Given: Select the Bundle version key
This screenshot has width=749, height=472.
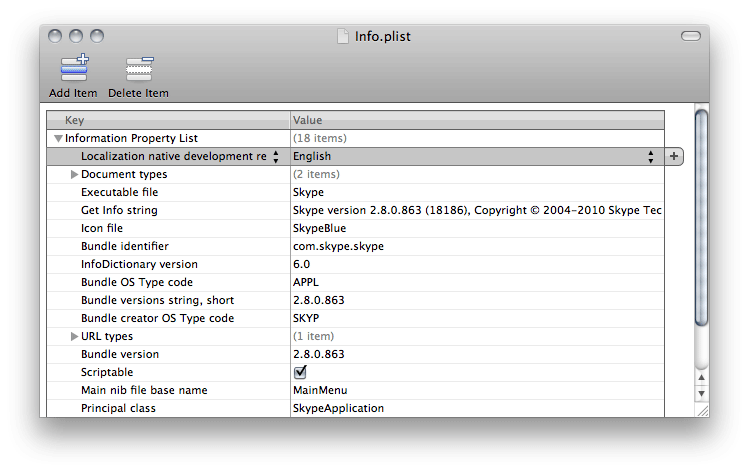Looking at the screenshot, I should tap(119, 354).
